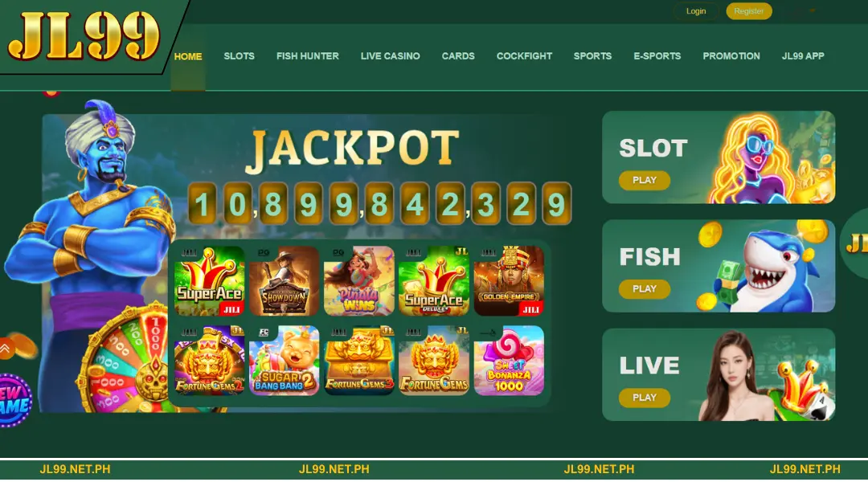Open the Super Ace game tile
Image resolution: width=868 pixels, height=482 pixels.
click(209, 281)
